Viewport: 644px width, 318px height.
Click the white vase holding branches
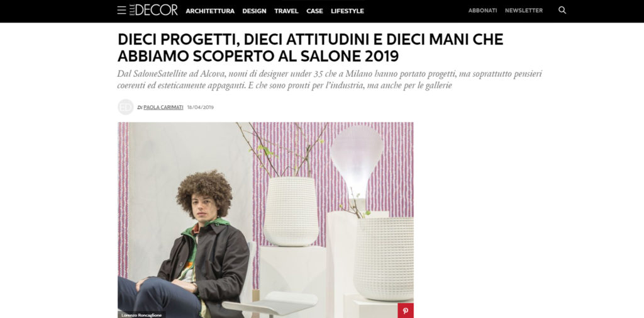coord(291,211)
